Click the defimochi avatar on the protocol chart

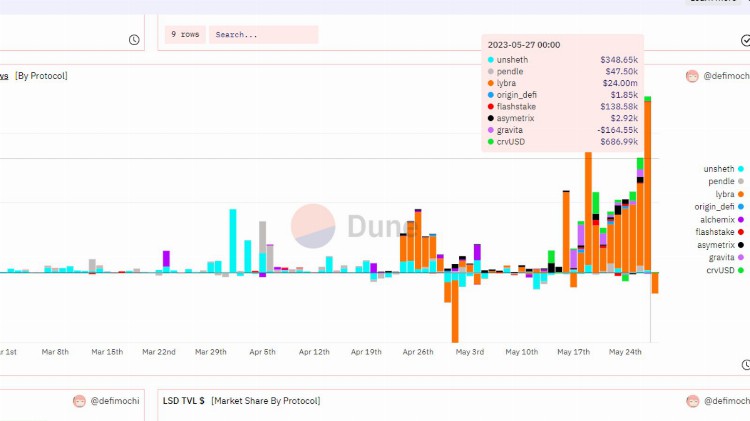point(692,76)
